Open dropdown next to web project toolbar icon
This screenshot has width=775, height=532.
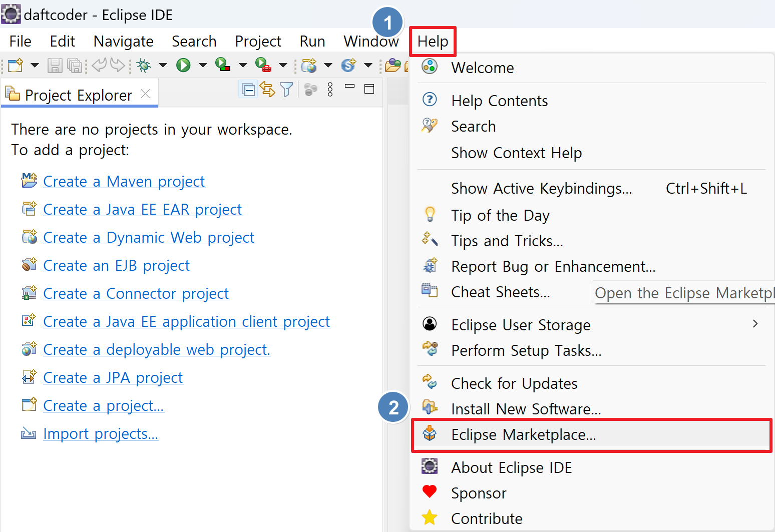point(328,65)
